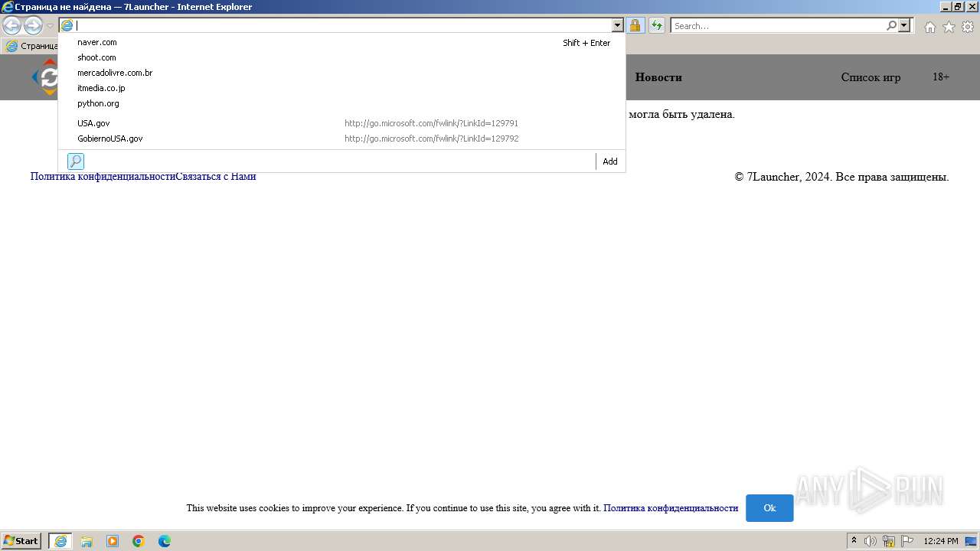The width and height of the screenshot is (980, 551).
Task: Select naver.com suggestion
Action: pos(342,42)
